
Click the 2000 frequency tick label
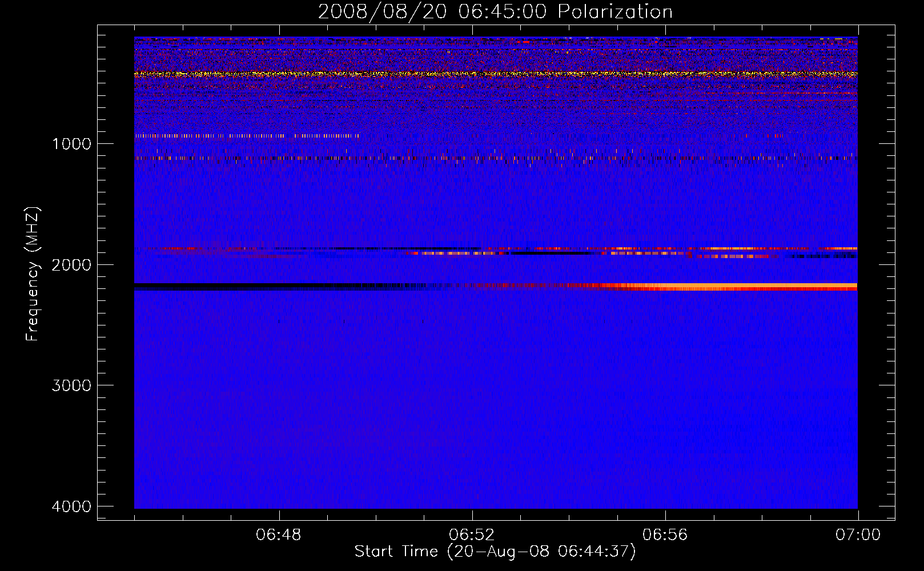point(71,265)
